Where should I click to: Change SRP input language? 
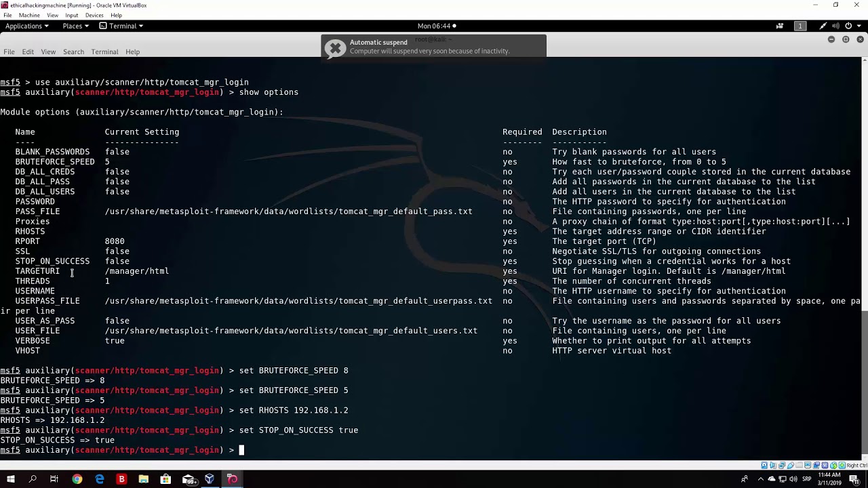pyautogui.click(x=807, y=479)
